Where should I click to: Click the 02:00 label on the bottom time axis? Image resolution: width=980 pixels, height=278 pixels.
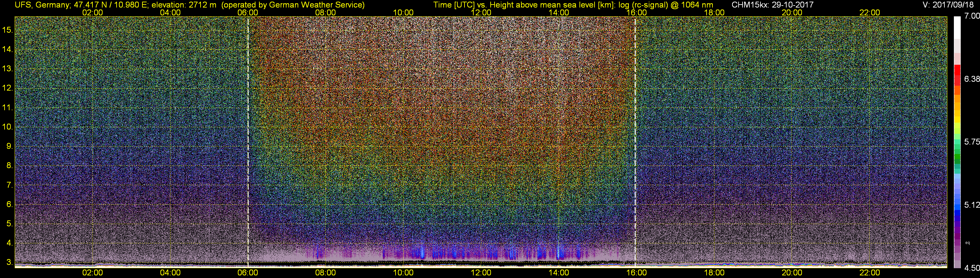click(x=92, y=273)
